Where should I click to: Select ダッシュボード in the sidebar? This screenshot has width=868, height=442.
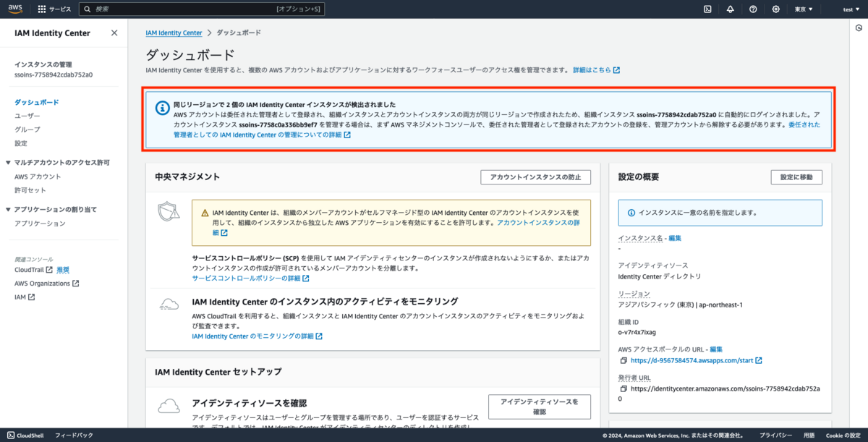[x=37, y=103]
